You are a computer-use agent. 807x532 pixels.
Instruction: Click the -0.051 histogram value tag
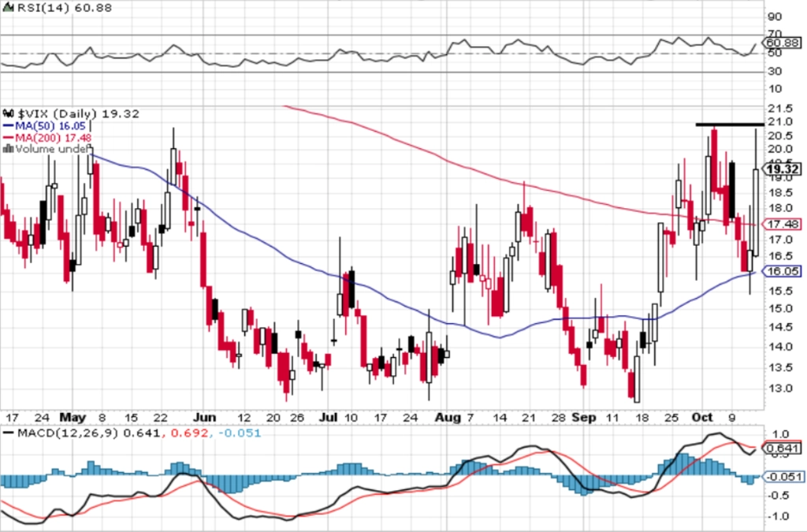tap(783, 477)
